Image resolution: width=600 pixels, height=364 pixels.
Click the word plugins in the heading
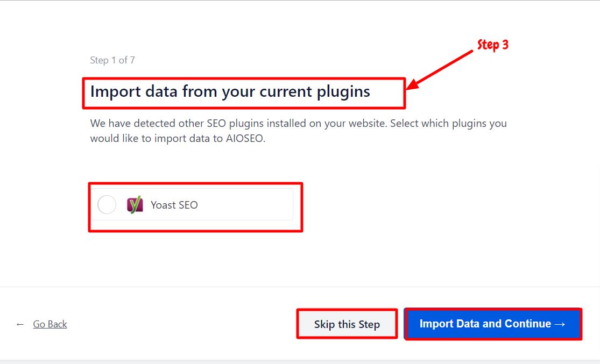pyautogui.click(x=344, y=92)
